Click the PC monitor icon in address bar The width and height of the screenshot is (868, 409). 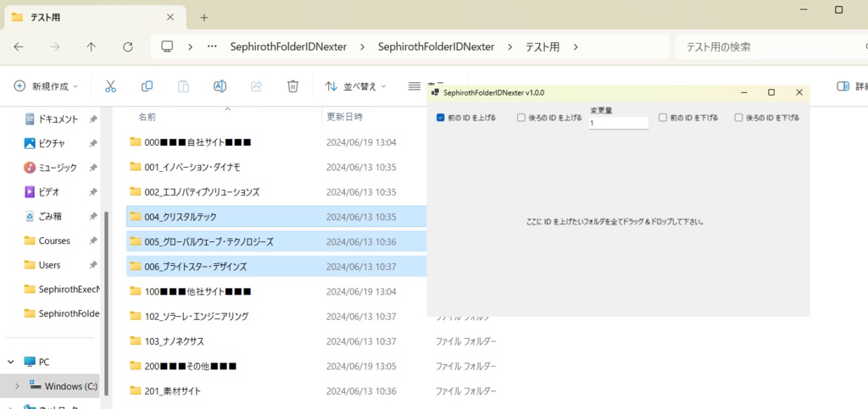click(168, 47)
